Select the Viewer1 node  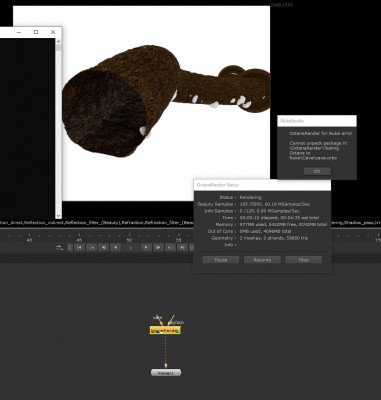[x=166, y=373]
